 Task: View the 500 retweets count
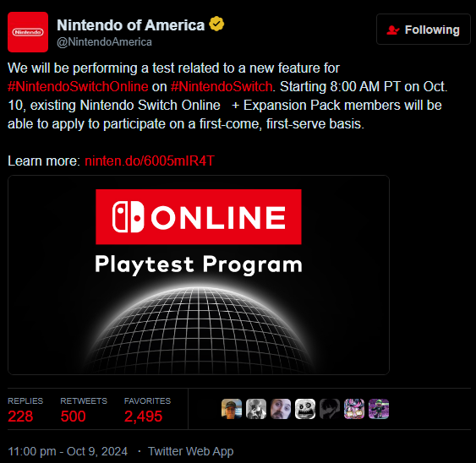(73, 416)
